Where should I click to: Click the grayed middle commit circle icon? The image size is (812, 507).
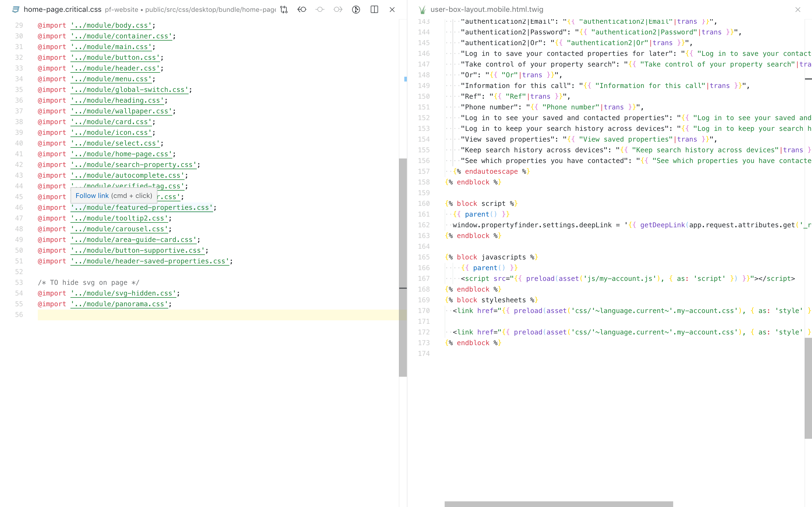pos(320,9)
